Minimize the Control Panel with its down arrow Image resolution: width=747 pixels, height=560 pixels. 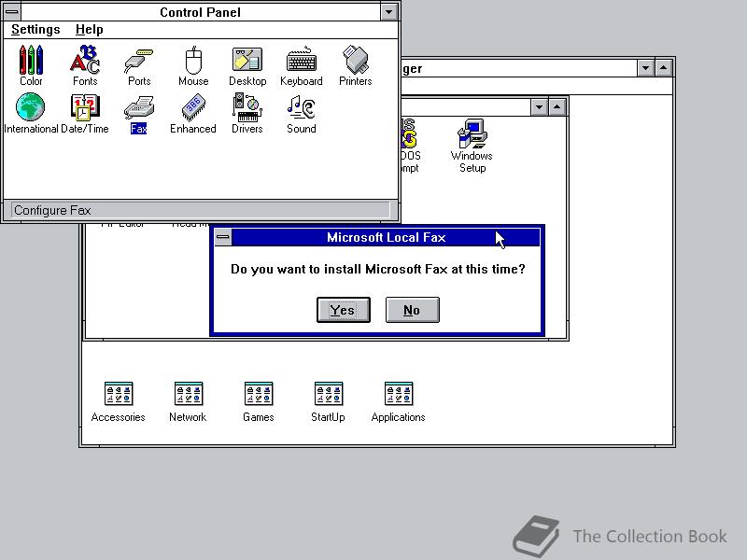(x=388, y=12)
